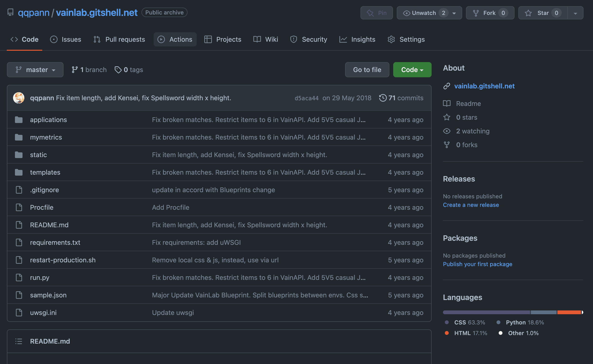The image size is (593, 364).
Task: Click the Procfile file icon
Action: [19, 207]
